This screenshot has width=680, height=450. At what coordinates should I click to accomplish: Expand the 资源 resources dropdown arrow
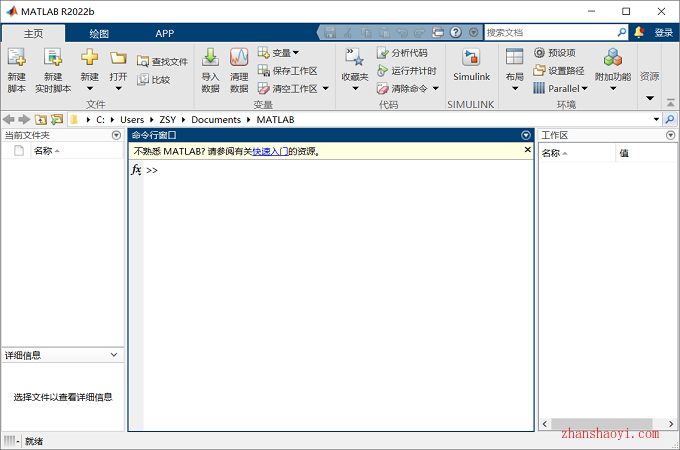point(650,98)
